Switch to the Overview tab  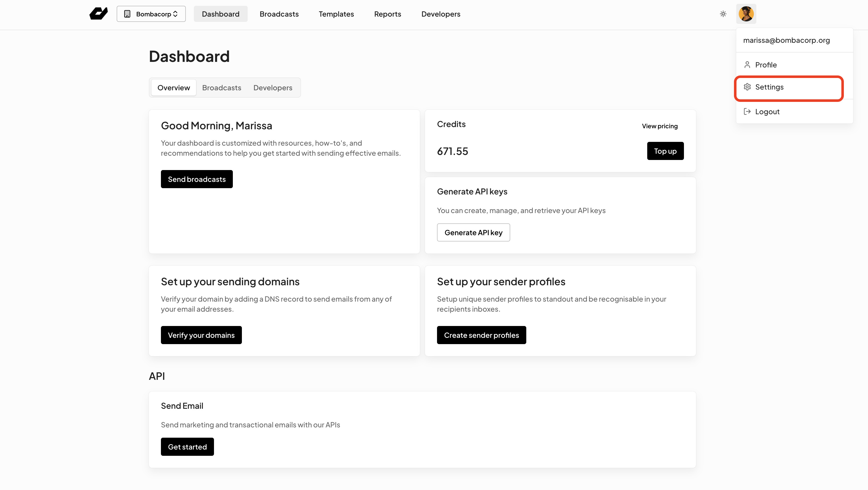(173, 88)
